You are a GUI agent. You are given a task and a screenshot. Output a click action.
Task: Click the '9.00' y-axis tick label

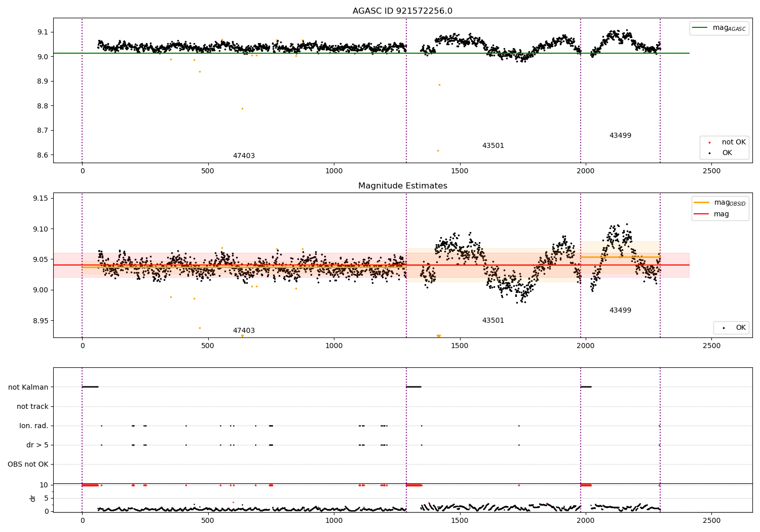[x=41, y=290]
